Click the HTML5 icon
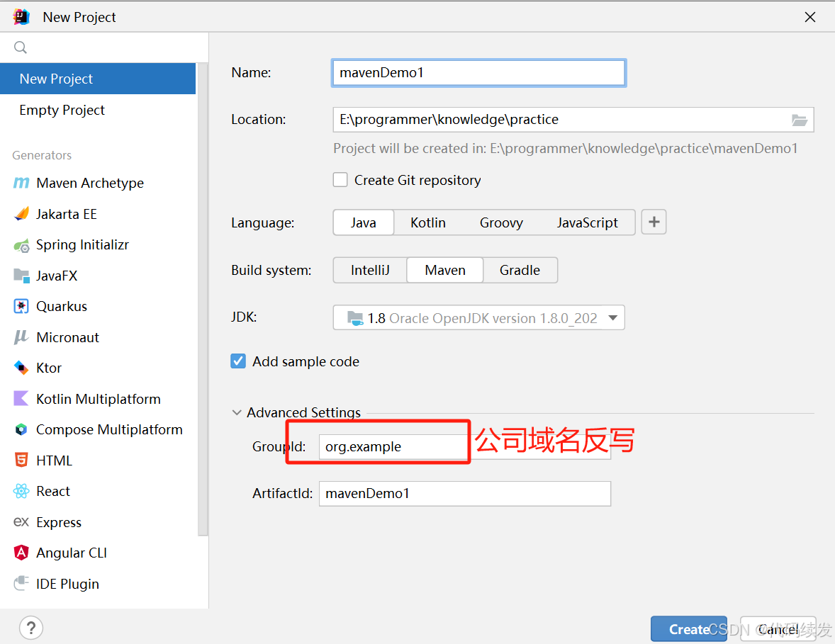The width and height of the screenshot is (835, 644). (x=21, y=461)
